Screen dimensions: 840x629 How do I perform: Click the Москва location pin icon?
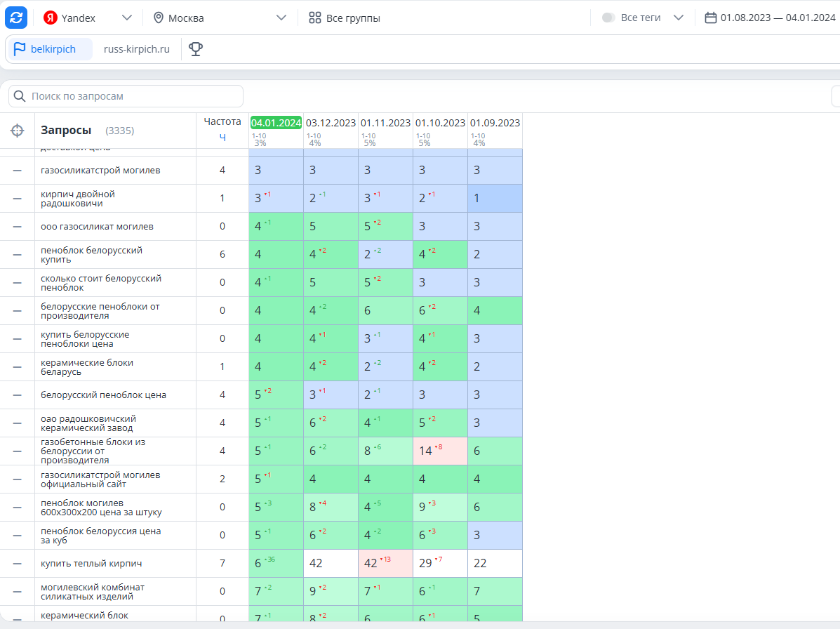pyautogui.click(x=158, y=18)
